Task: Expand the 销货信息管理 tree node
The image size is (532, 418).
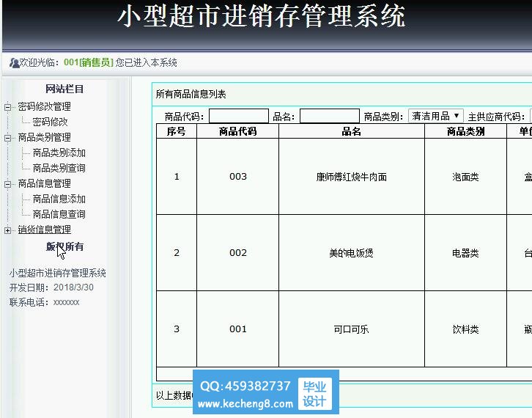Action: tap(7, 230)
